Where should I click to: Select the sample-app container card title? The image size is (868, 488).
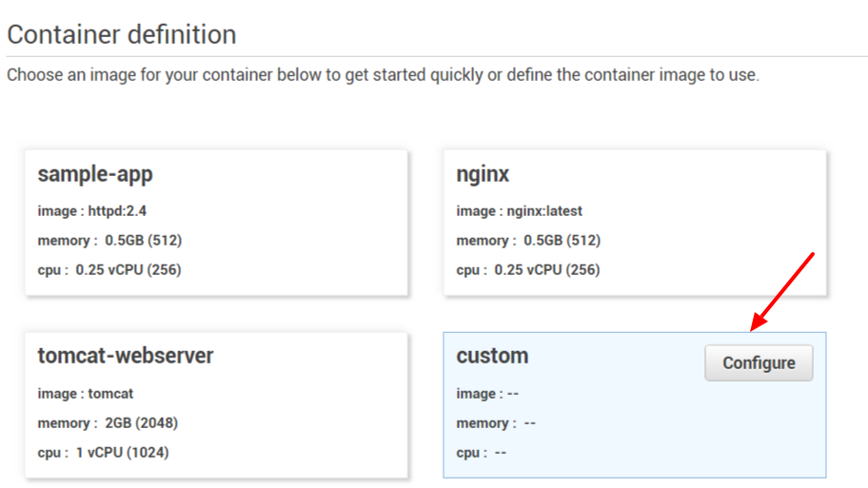pos(95,174)
